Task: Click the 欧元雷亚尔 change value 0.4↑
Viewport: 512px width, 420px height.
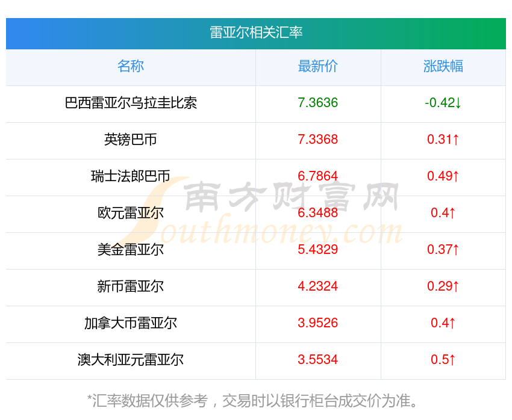Action: click(x=443, y=213)
